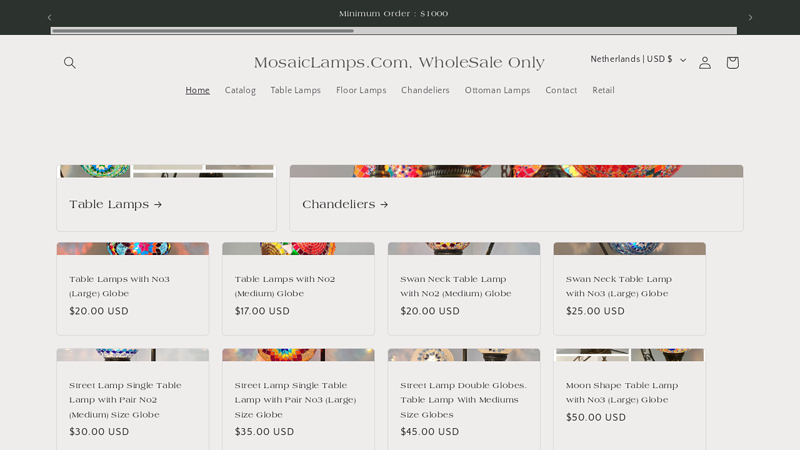Open Street Lamp Single Table Lamp Pair No2 (Medium)
The height and width of the screenshot is (450, 800).
[x=125, y=400]
